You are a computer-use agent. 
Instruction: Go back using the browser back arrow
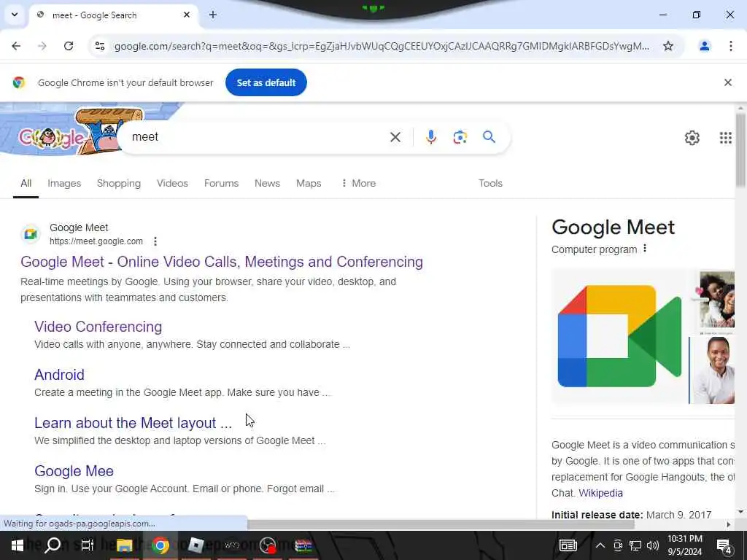[x=16, y=46]
